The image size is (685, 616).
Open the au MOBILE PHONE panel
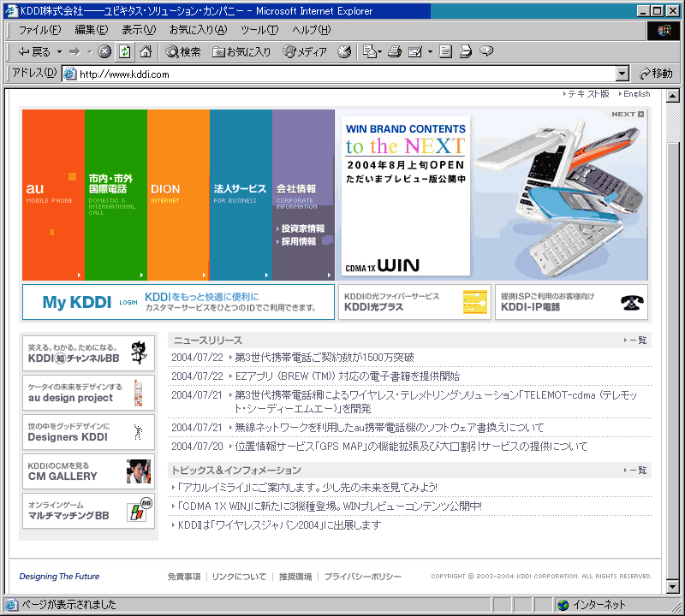pyautogui.click(x=53, y=195)
